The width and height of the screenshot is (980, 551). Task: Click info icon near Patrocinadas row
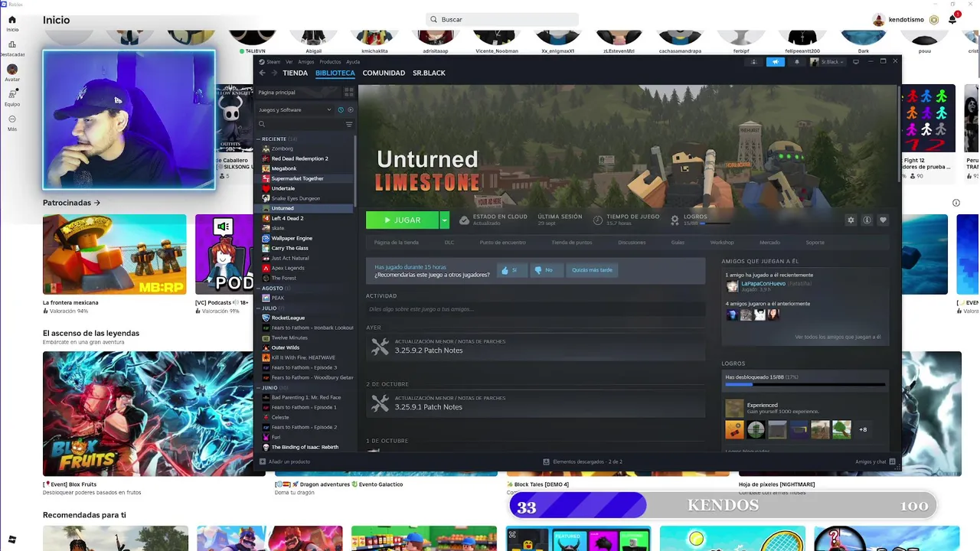(x=955, y=203)
